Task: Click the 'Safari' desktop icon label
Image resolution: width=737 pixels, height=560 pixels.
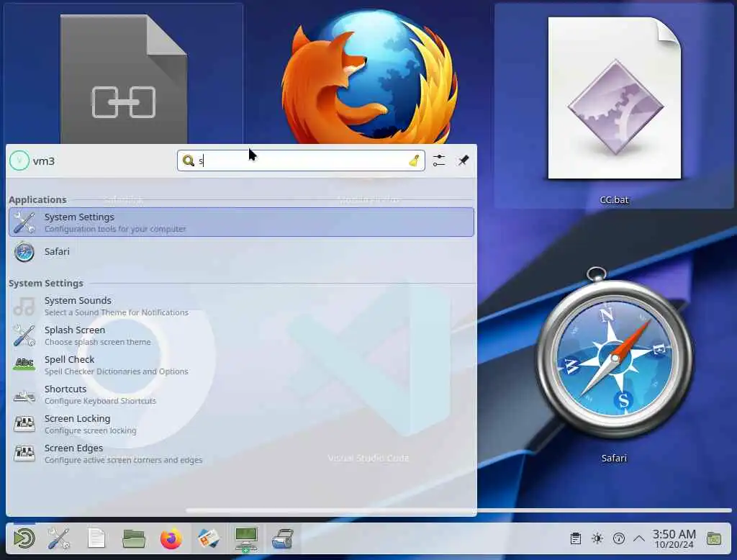Action: click(x=614, y=458)
